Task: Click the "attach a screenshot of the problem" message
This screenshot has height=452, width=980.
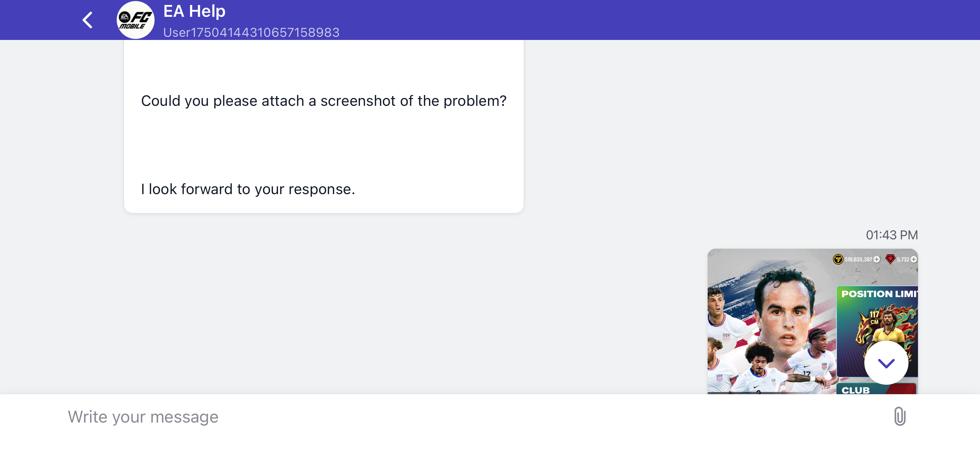Action: click(324, 101)
